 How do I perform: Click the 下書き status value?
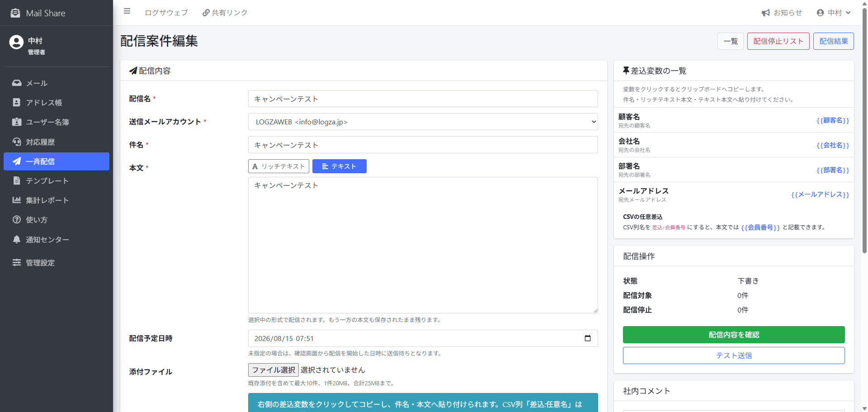pos(748,281)
